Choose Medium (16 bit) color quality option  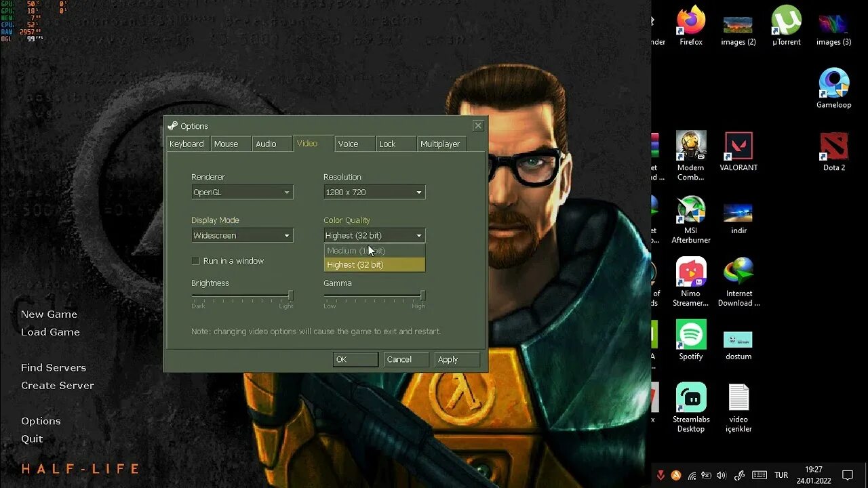tap(374, 251)
